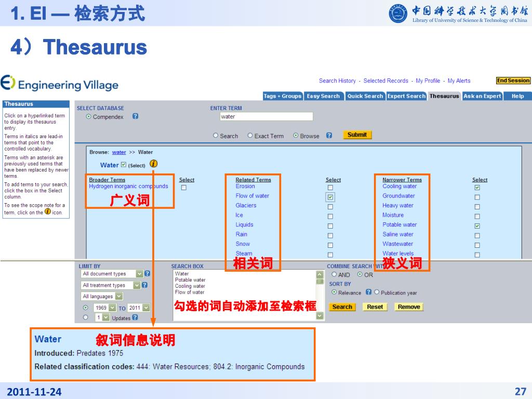Switch to the Thesaurus tab
This screenshot has height=399, width=532.
pos(444,96)
